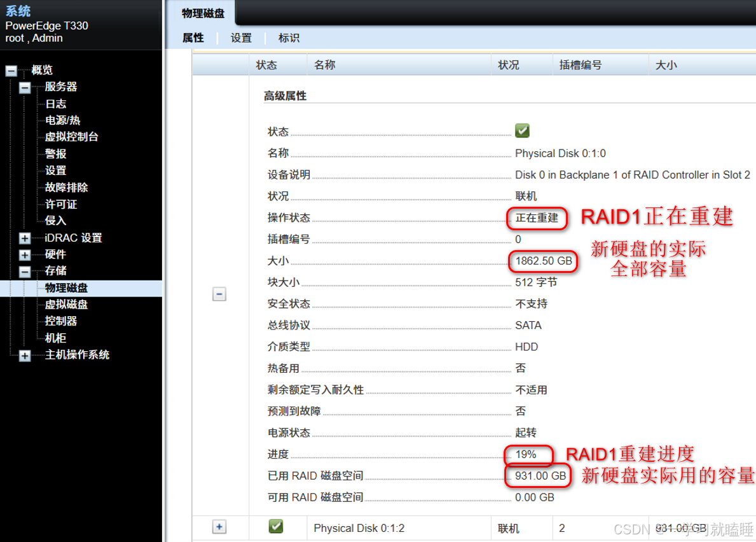Open 控制器 in the storage tree
The height and width of the screenshot is (542, 756).
tap(61, 321)
